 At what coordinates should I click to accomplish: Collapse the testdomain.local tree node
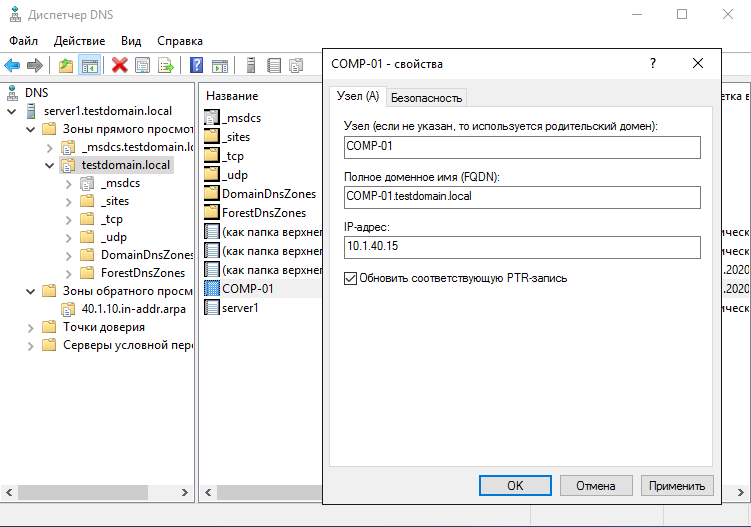pyautogui.click(x=49, y=165)
